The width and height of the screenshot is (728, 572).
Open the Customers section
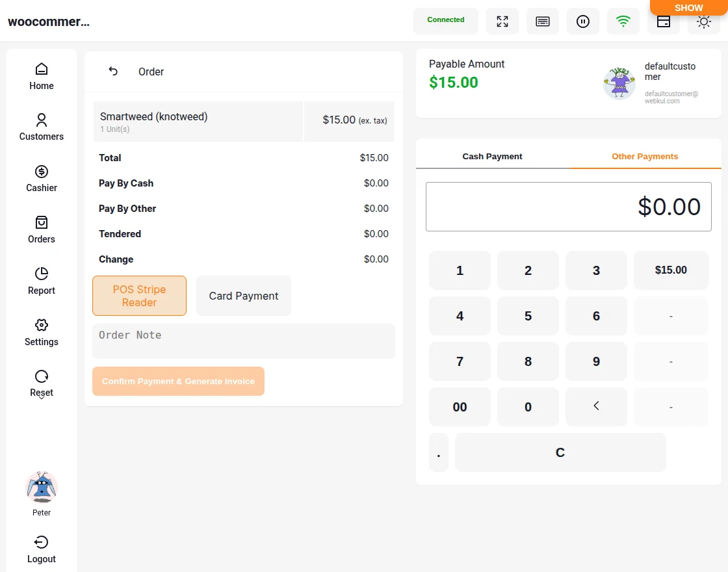click(41, 125)
